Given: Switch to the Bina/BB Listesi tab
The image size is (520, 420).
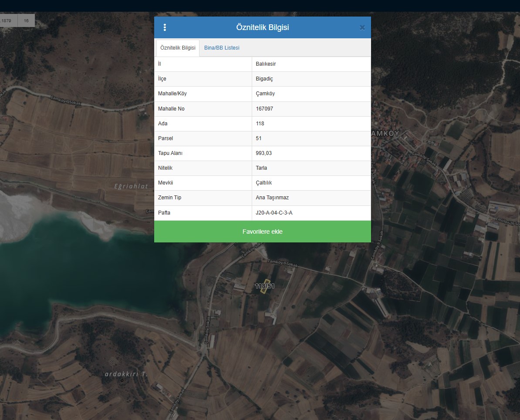Looking at the screenshot, I should pos(222,48).
